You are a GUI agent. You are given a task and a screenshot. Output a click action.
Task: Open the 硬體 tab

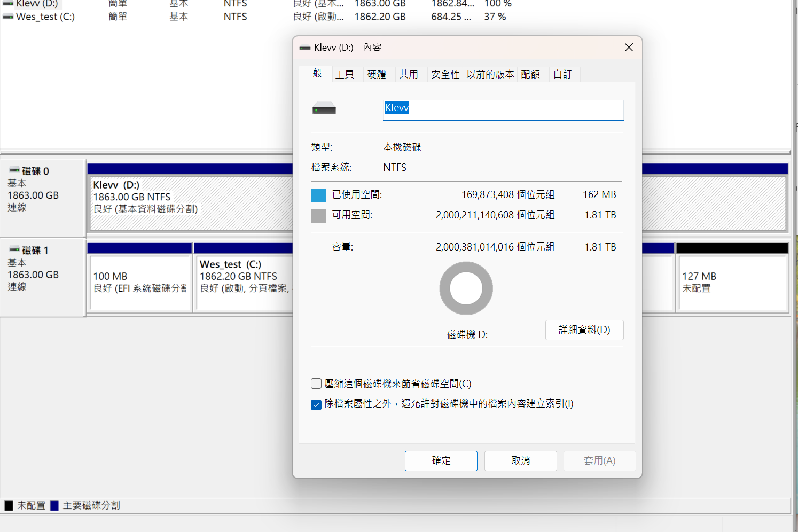378,74
